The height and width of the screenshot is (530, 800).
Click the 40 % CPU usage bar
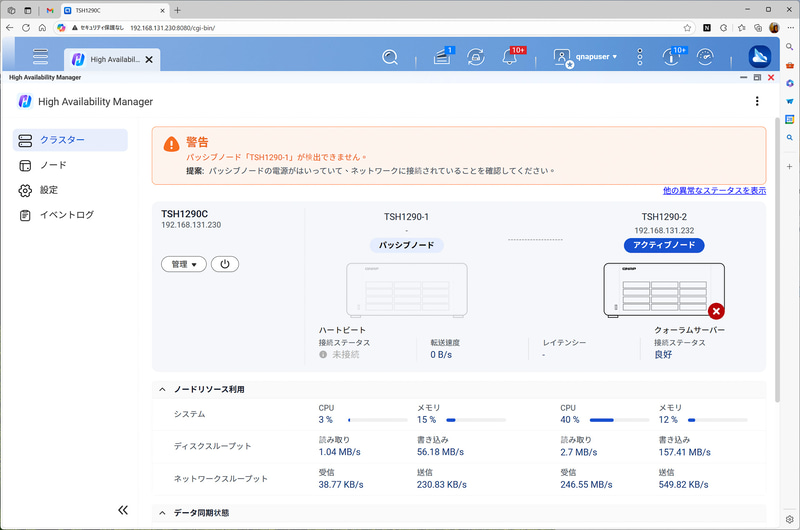[619, 420]
